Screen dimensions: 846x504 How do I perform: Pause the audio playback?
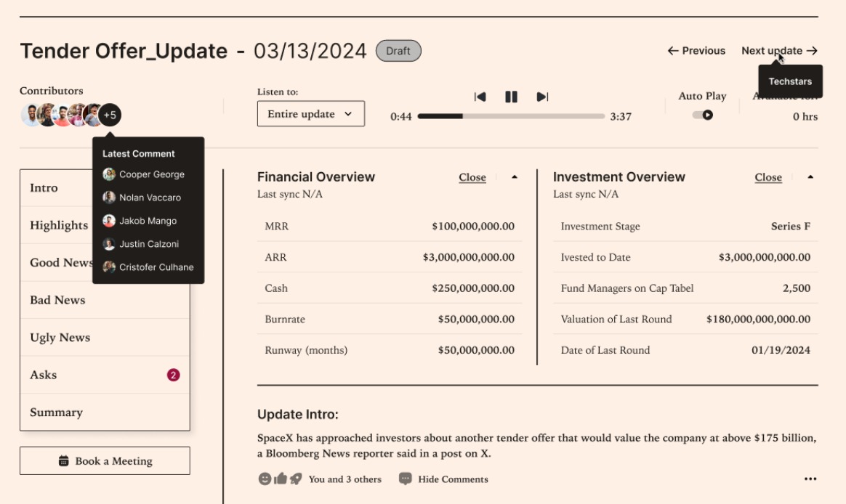click(511, 96)
